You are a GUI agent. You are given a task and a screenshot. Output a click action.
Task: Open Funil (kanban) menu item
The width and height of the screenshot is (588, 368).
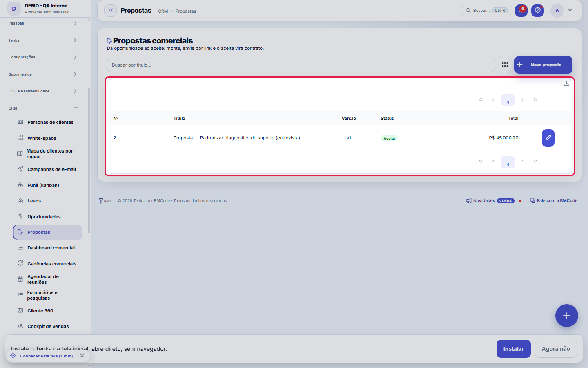pyautogui.click(x=48, y=185)
